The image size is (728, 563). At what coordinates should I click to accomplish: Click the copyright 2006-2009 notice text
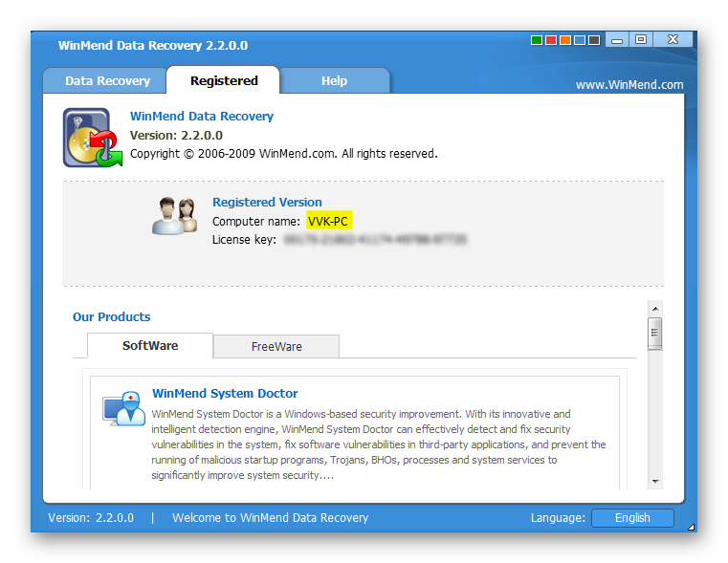[284, 154]
